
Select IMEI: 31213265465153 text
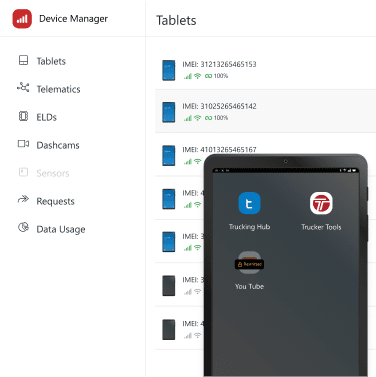(x=219, y=64)
